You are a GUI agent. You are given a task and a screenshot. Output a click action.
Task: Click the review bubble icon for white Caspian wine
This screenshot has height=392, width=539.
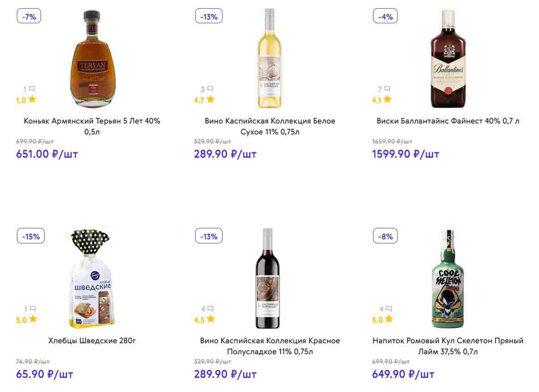[x=210, y=89]
